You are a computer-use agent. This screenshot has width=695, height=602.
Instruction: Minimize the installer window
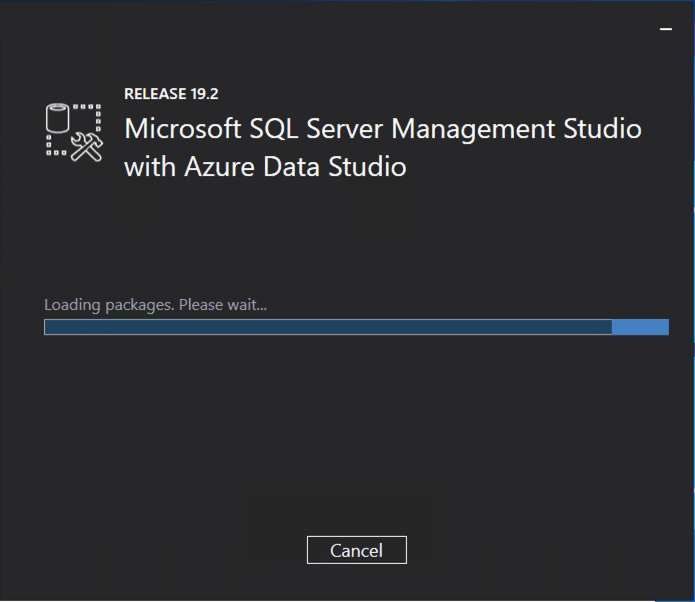(x=666, y=31)
